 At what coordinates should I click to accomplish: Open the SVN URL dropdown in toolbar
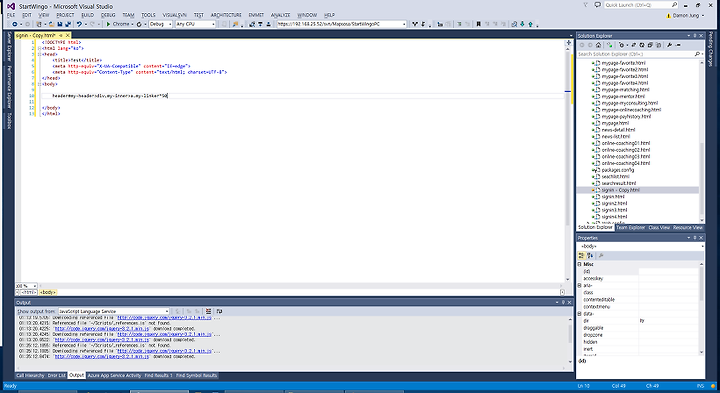pos(404,24)
